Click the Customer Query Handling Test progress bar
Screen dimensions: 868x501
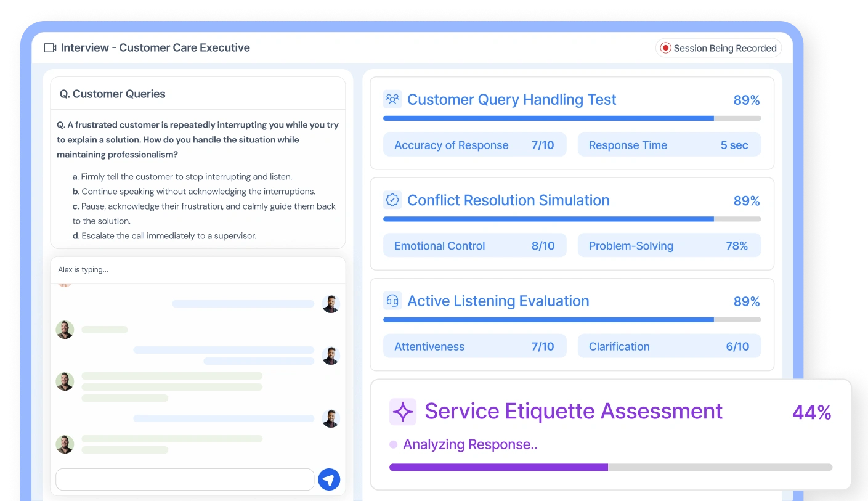coord(572,118)
